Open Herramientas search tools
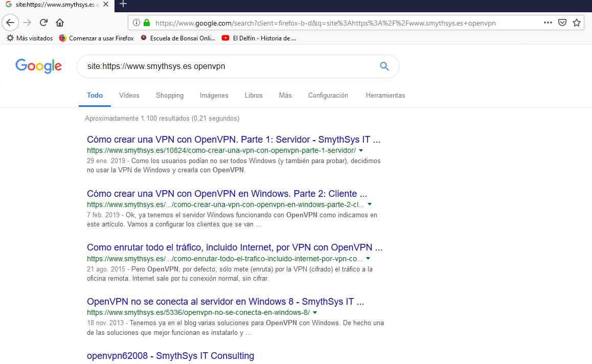 tap(385, 96)
